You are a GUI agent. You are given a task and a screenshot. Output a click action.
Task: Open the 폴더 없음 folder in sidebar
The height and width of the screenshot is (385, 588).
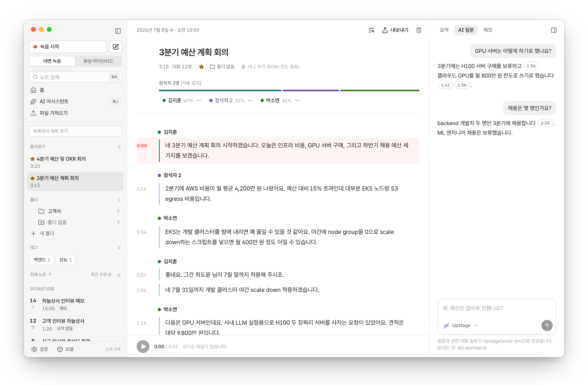tap(75, 222)
